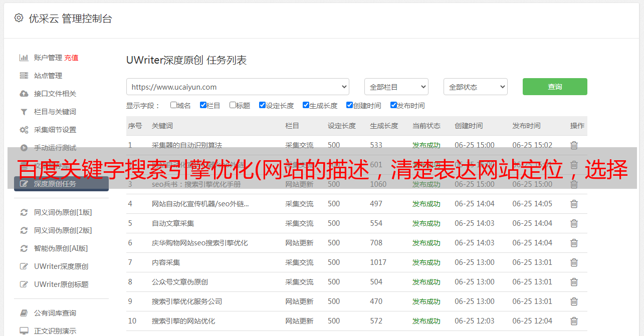Enable the 域名 field checkbox
Image resolution: width=644 pixels, height=336 pixels.
coord(173,105)
